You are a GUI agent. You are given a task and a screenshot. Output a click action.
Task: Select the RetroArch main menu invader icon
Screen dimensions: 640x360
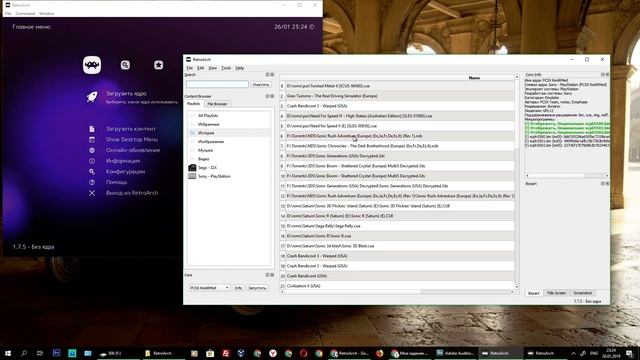pyautogui.click(x=92, y=65)
